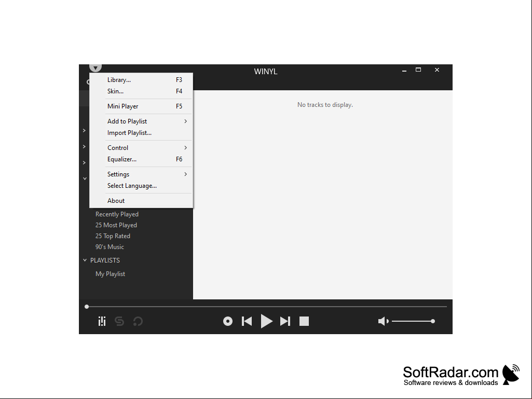The image size is (532, 399).
Task: Click the track seek bar handle
Action: (x=87, y=306)
